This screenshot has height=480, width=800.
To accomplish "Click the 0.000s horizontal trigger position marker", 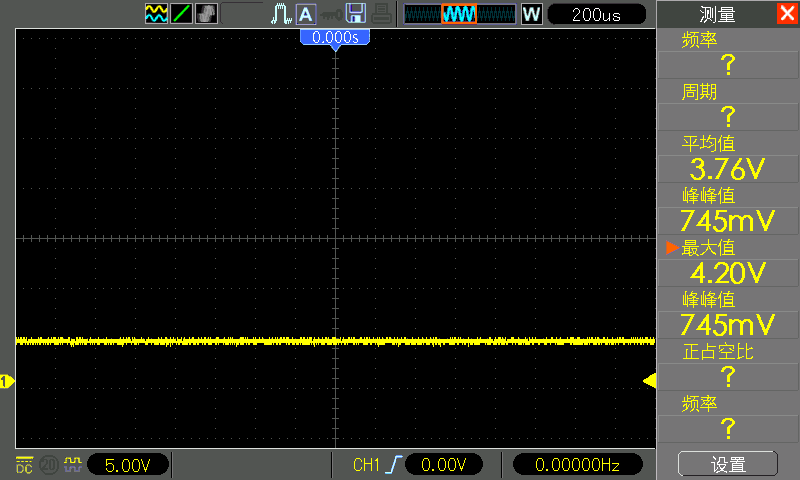I will 335,37.
